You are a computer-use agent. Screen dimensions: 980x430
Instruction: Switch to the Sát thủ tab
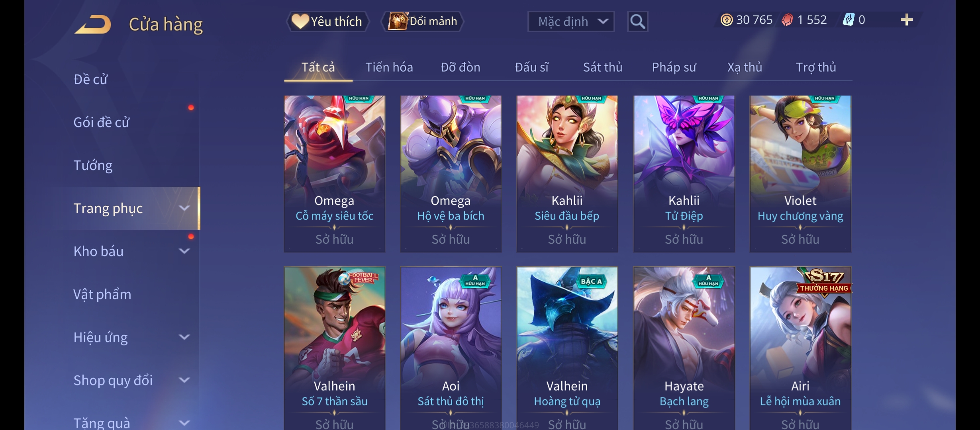click(x=603, y=67)
